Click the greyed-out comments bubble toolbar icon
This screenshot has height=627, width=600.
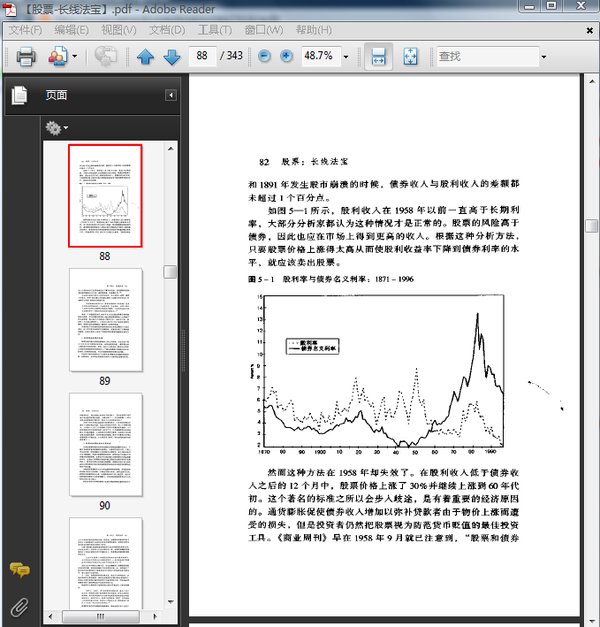[x=106, y=56]
